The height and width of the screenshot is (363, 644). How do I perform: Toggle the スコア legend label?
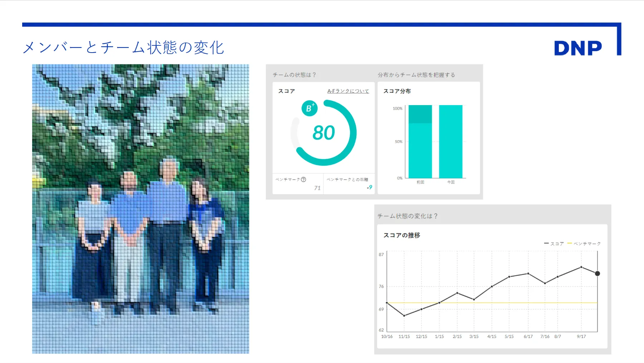pyautogui.click(x=557, y=244)
